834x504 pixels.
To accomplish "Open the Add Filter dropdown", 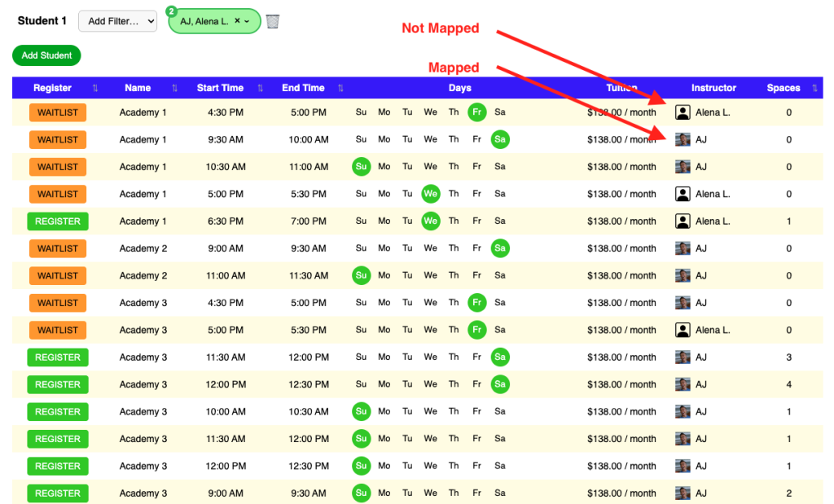I will coord(117,21).
